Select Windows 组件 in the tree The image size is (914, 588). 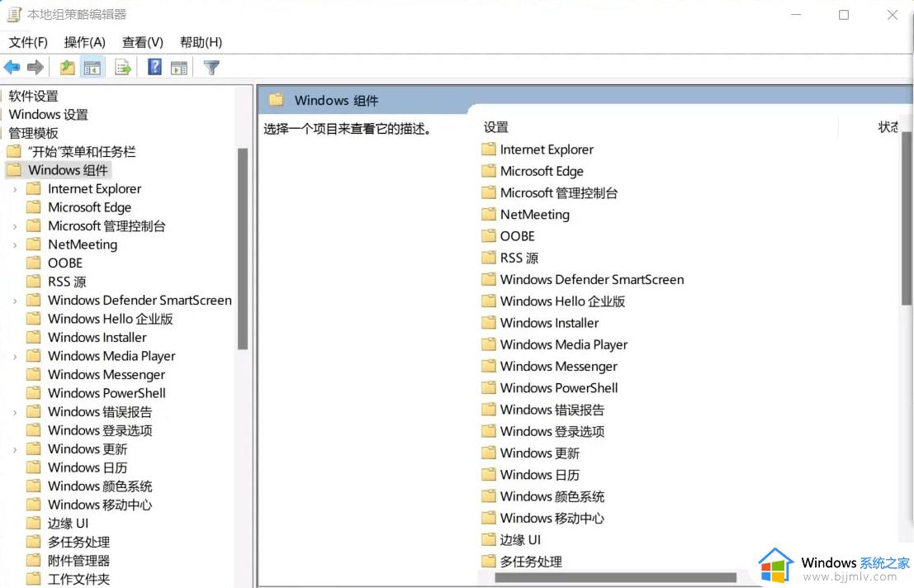click(69, 170)
